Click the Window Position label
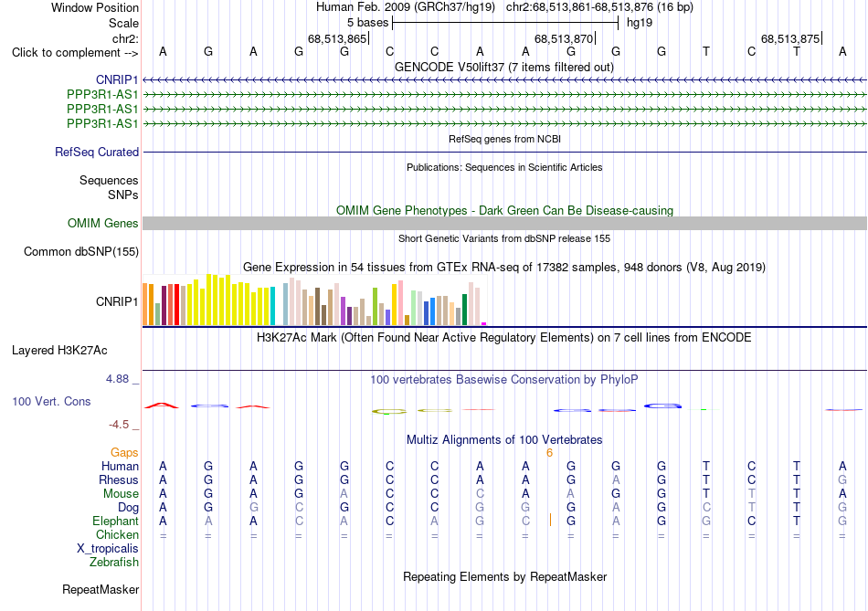 point(95,7)
